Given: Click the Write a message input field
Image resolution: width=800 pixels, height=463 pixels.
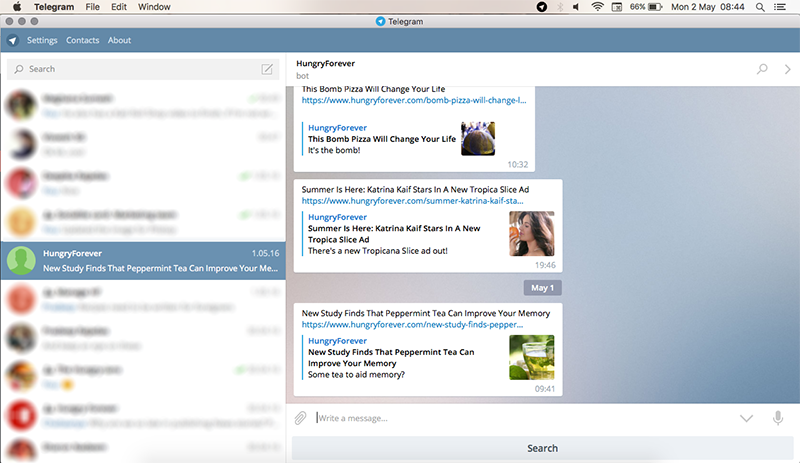Looking at the screenshot, I should [x=523, y=418].
